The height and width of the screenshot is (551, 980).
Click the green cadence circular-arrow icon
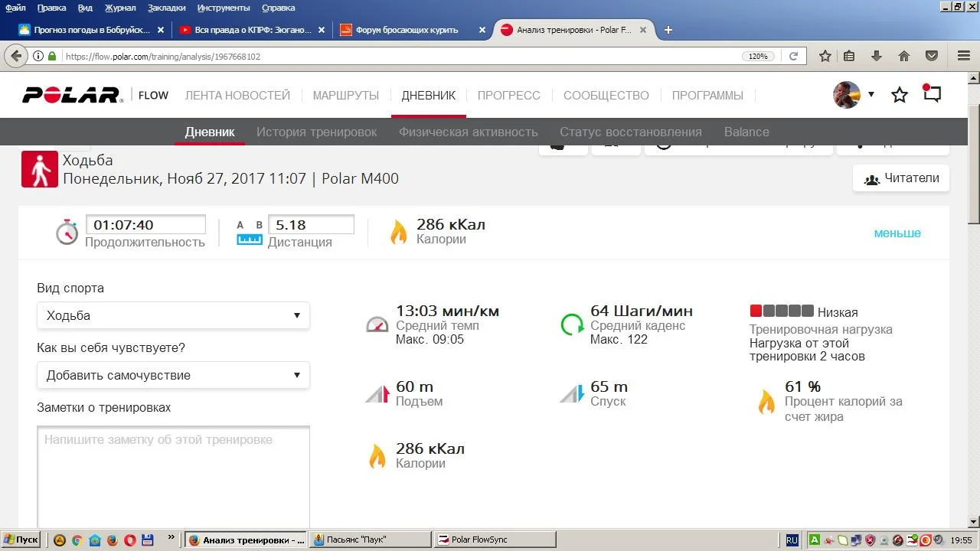tap(572, 324)
